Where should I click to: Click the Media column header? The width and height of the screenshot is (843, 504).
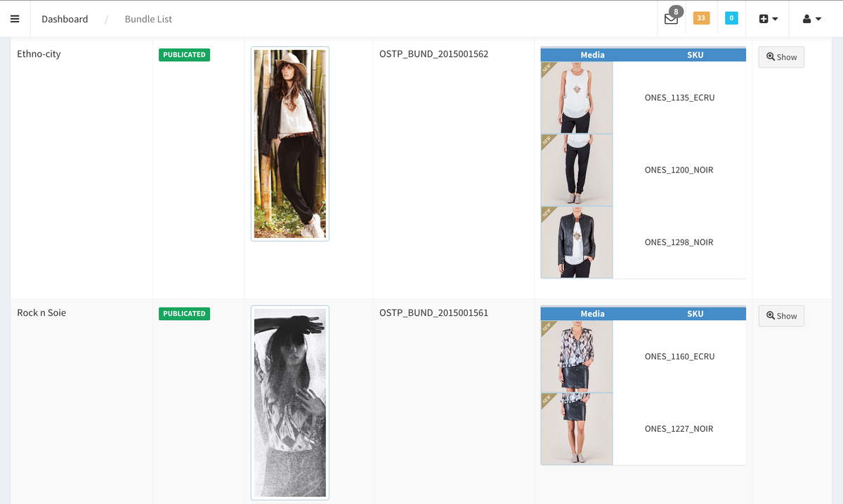tap(592, 55)
